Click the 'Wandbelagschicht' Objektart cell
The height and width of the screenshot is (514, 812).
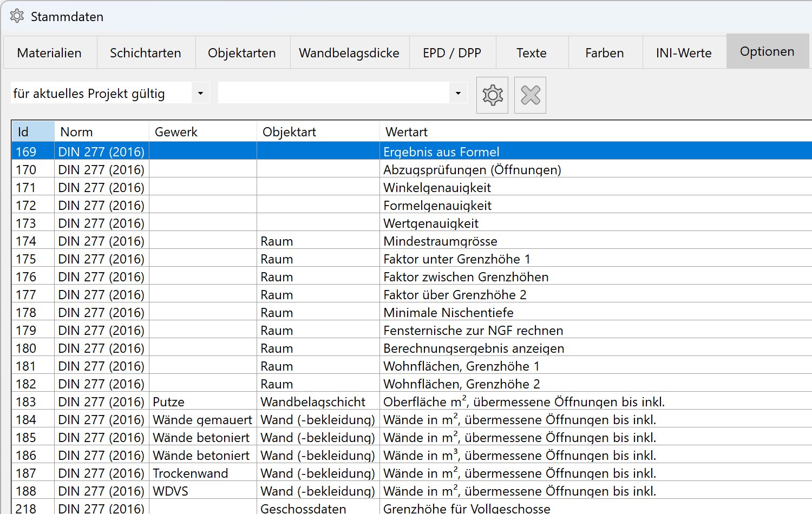point(318,401)
